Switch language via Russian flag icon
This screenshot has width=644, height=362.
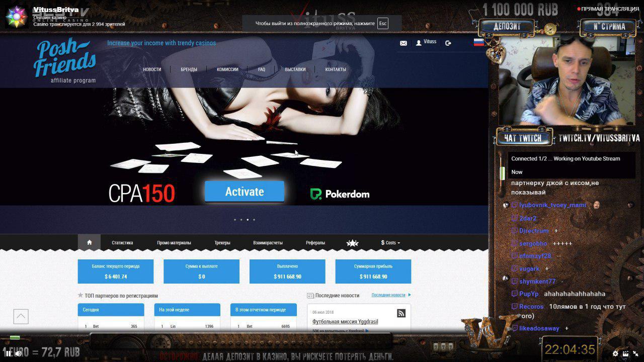479,42
